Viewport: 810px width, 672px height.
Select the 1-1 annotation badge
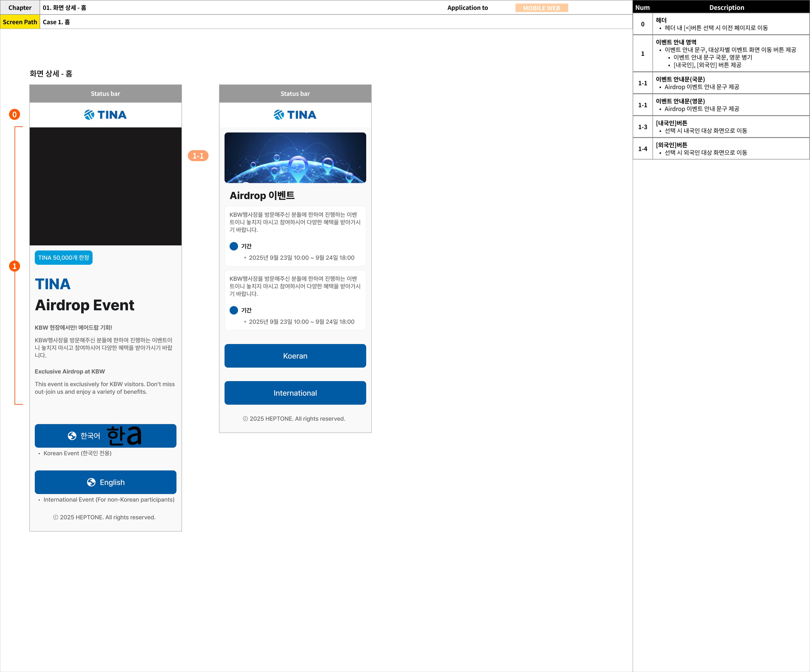click(x=198, y=156)
